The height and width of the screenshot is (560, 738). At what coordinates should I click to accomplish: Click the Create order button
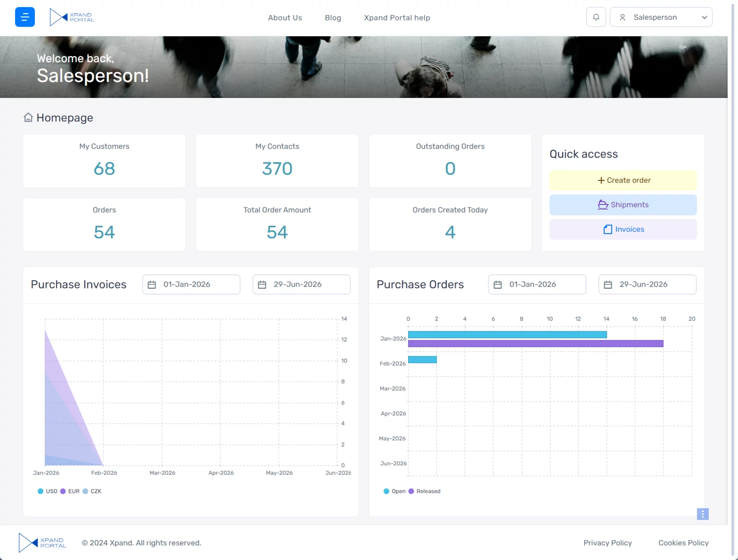[623, 180]
